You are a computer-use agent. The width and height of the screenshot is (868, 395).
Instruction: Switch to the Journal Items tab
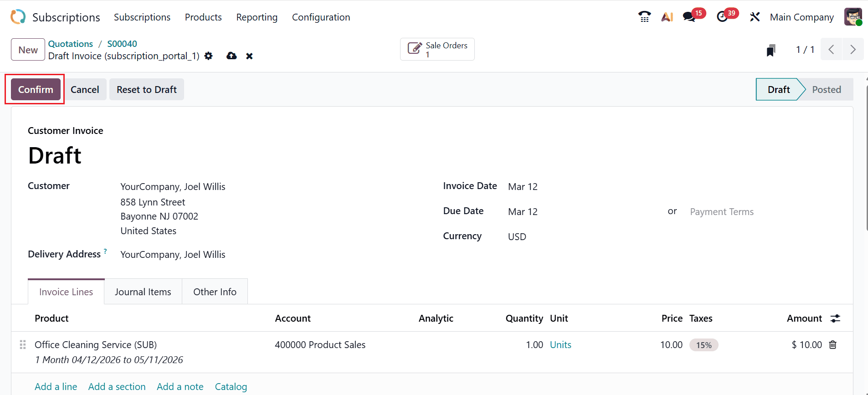143,292
